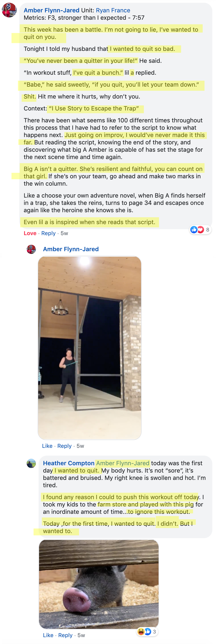The width and height of the screenshot is (216, 644).
Task: Click the 5w timestamp under Heather's reply
Action: [81, 635]
